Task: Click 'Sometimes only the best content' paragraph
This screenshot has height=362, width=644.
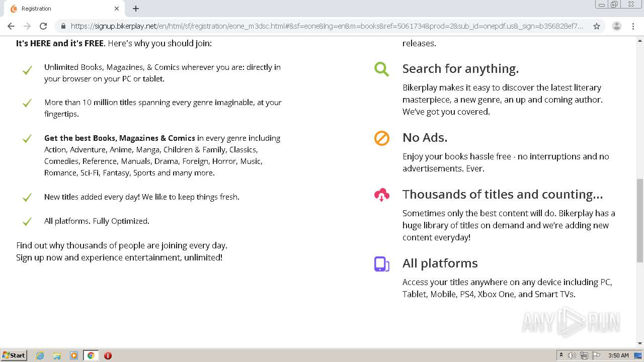Action: [509, 225]
